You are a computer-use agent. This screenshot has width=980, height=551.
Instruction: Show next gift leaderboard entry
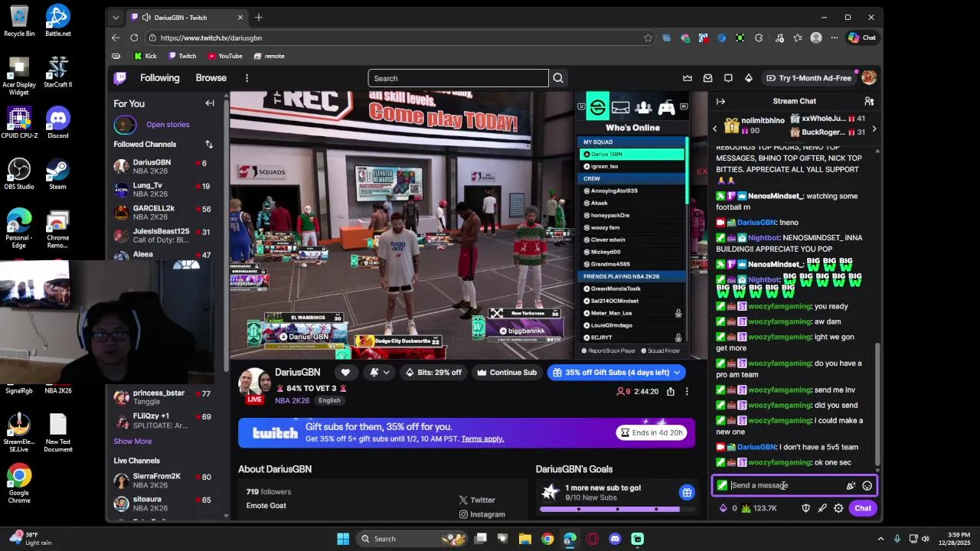click(874, 129)
